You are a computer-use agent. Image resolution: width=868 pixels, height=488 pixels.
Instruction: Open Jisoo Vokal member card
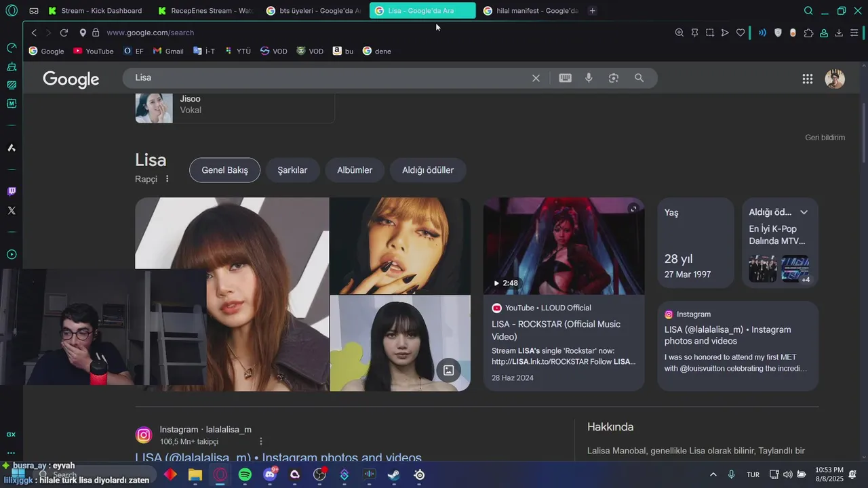click(235, 108)
